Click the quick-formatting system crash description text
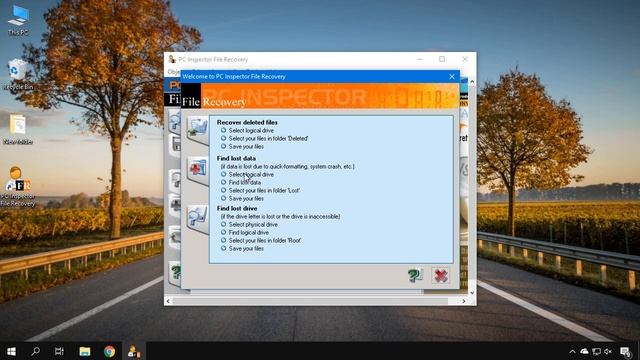Viewport: 640px width, 360px height. [x=287, y=167]
